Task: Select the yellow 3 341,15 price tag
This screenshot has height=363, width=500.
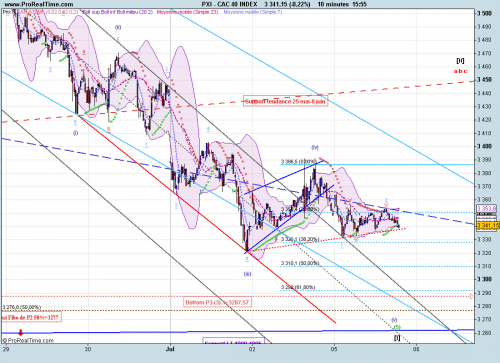Action: (x=488, y=226)
